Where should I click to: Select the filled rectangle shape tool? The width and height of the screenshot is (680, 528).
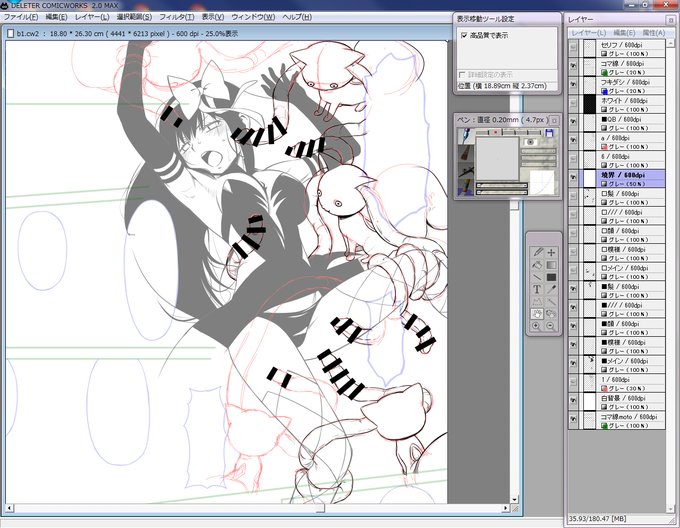[551, 277]
